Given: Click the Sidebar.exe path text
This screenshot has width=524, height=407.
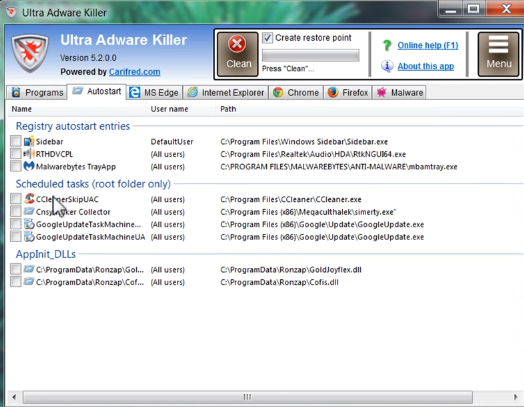Looking at the screenshot, I should [x=304, y=142].
